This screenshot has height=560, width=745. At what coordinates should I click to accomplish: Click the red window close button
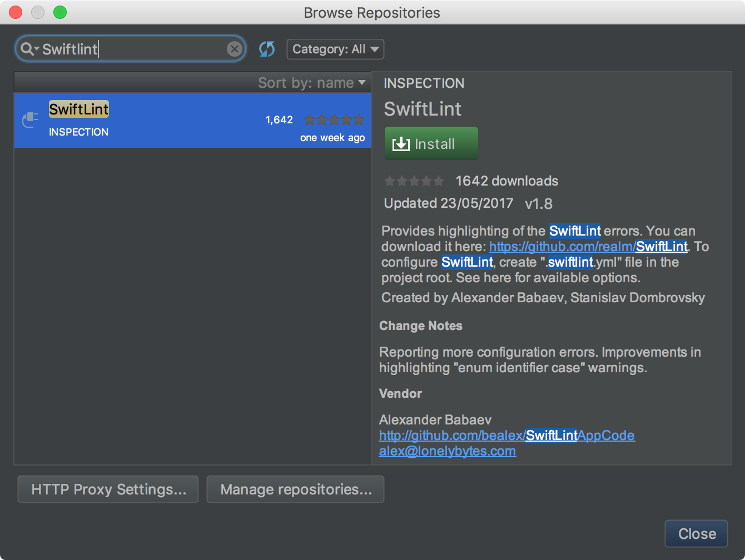coord(16,12)
